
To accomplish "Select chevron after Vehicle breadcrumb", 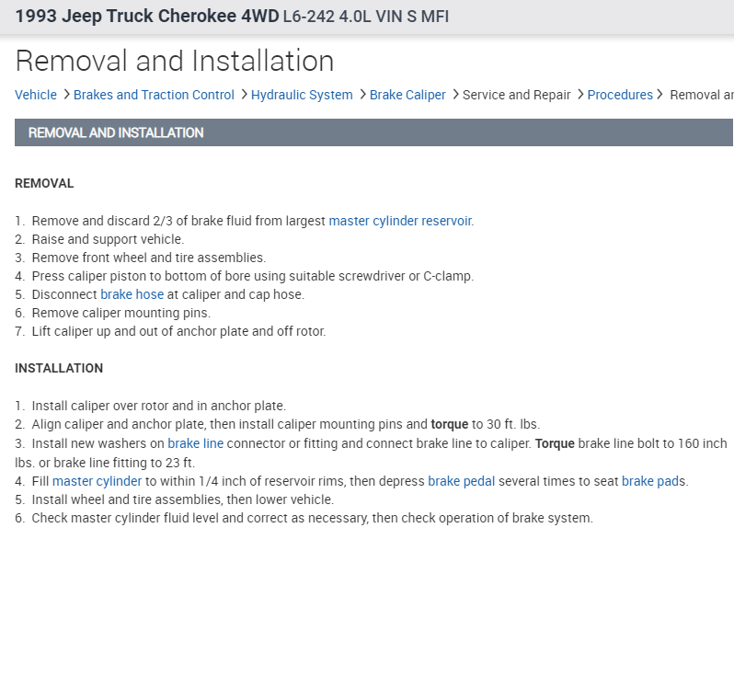I will click(66, 95).
